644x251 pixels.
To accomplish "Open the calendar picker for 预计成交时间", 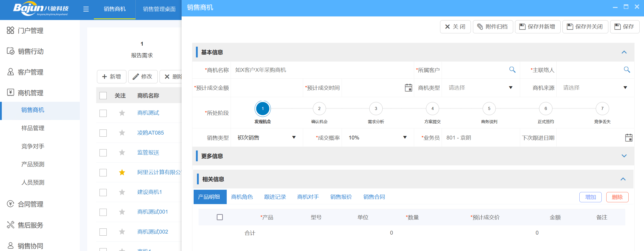I will 408,87.
